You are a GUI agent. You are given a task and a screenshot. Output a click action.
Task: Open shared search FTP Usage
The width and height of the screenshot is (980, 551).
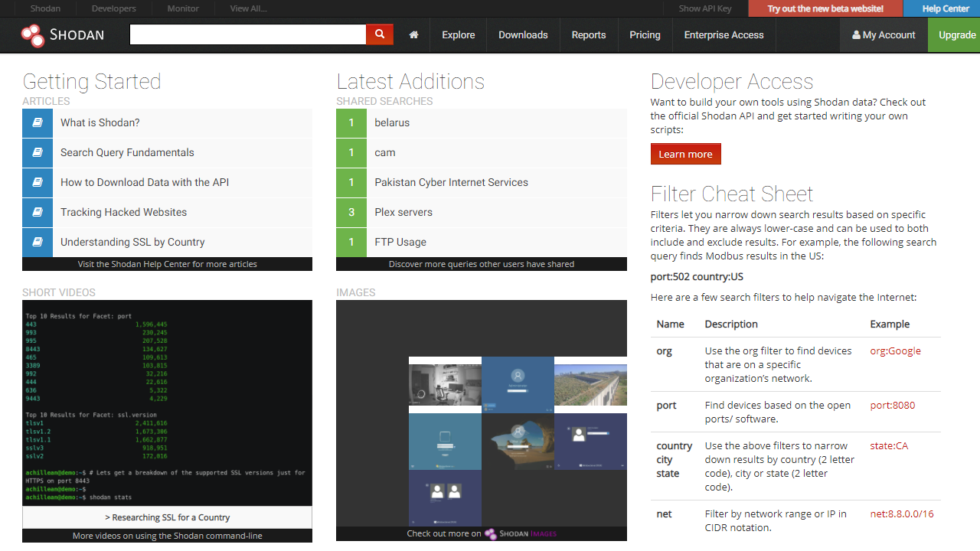click(x=400, y=242)
